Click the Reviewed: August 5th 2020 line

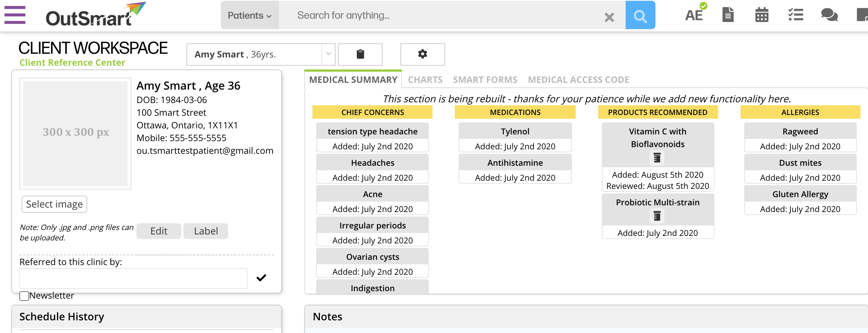pyautogui.click(x=658, y=186)
